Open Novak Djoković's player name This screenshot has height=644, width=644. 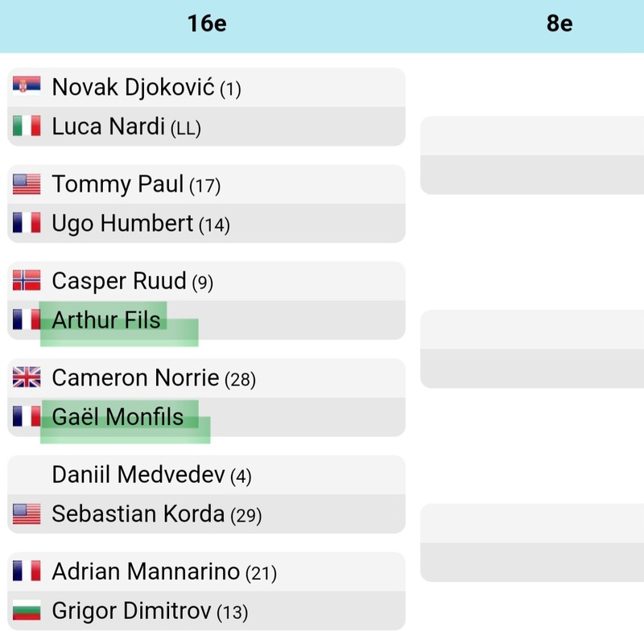pyautogui.click(x=133, y=87)
